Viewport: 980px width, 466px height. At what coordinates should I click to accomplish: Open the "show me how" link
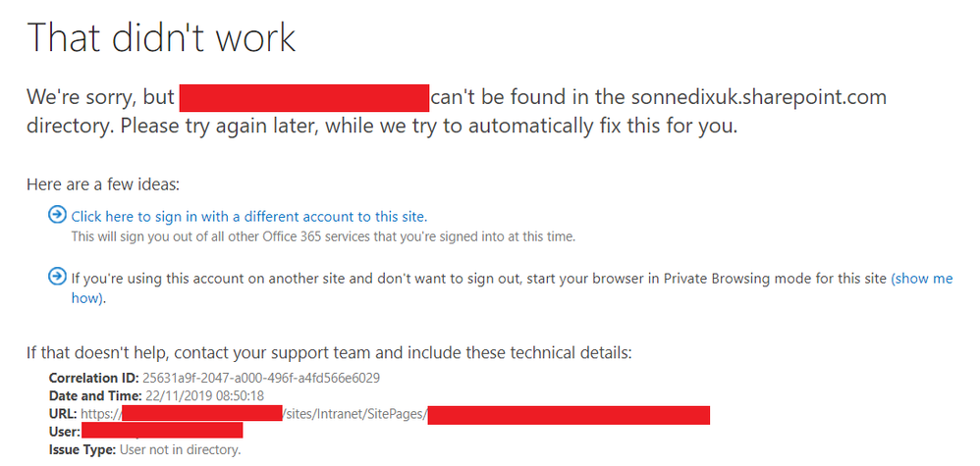(920, 279)
